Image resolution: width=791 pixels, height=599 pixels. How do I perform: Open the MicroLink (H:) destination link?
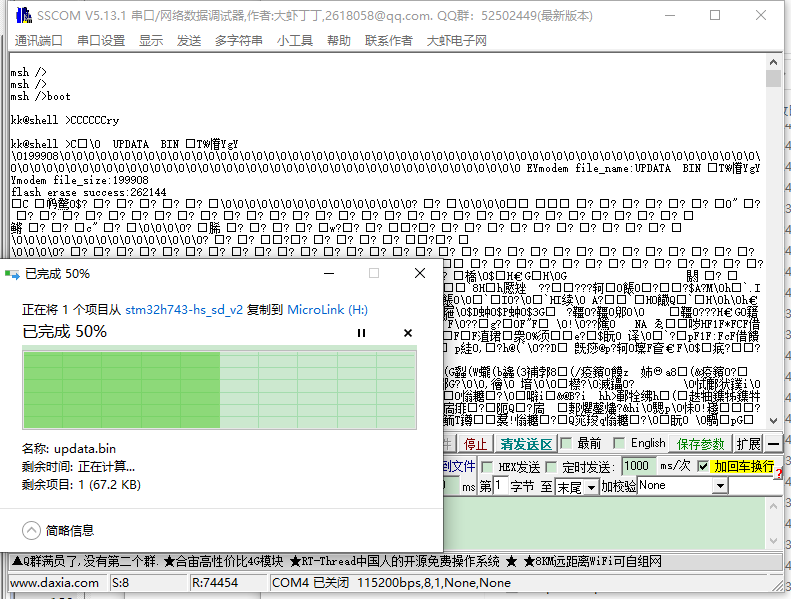327,309
